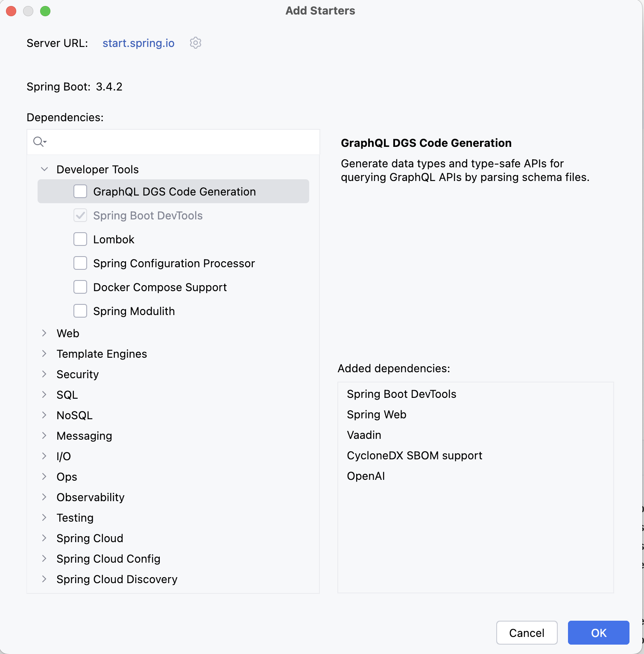Viewport: 644px width, 654px height.
Task: Select the GraphQL DGS Code Generation row
Action: pyautogui.click(x=173, y=191)
